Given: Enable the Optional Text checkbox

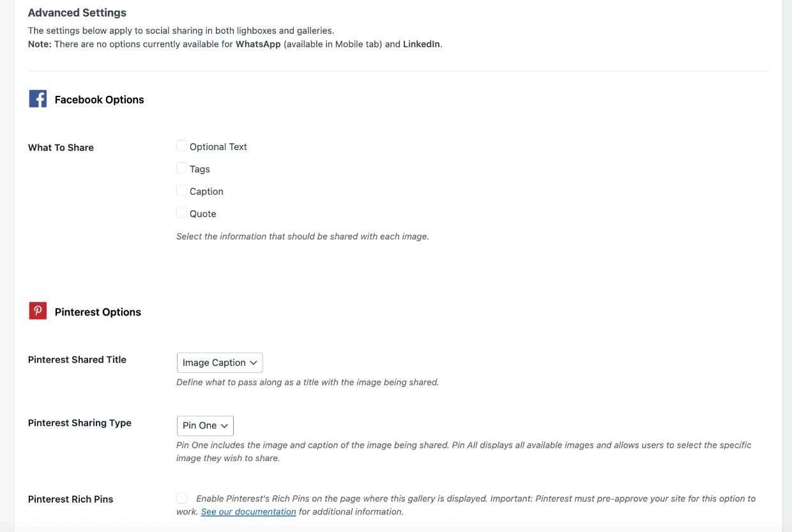Looking at the screenshot, I should click(x=182, y=146).
